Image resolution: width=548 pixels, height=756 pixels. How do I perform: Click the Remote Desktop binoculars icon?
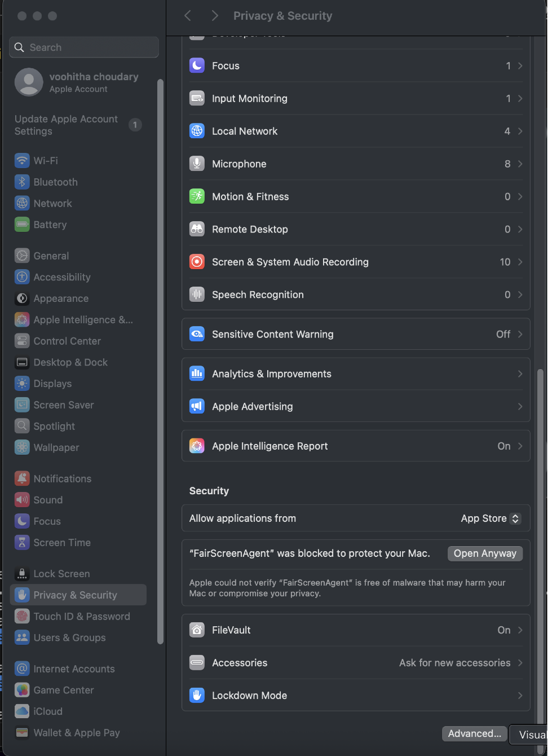point(197,229)
